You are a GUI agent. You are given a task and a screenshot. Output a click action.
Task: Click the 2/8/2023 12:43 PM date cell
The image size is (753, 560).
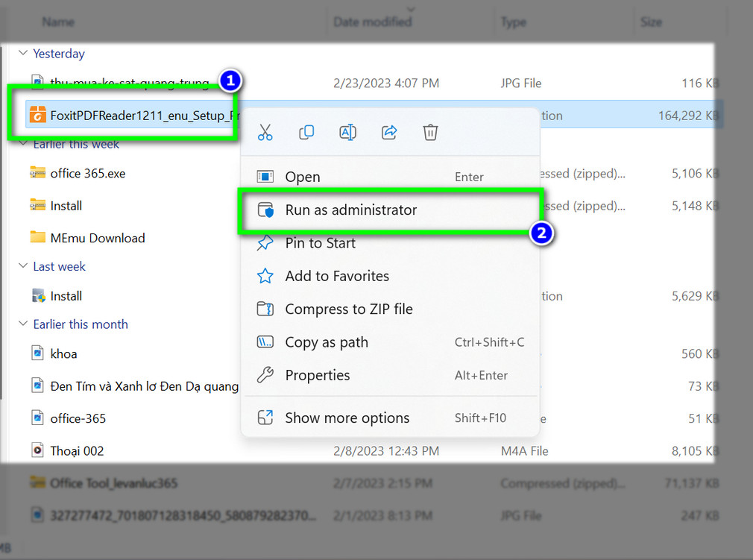point(386,451)
